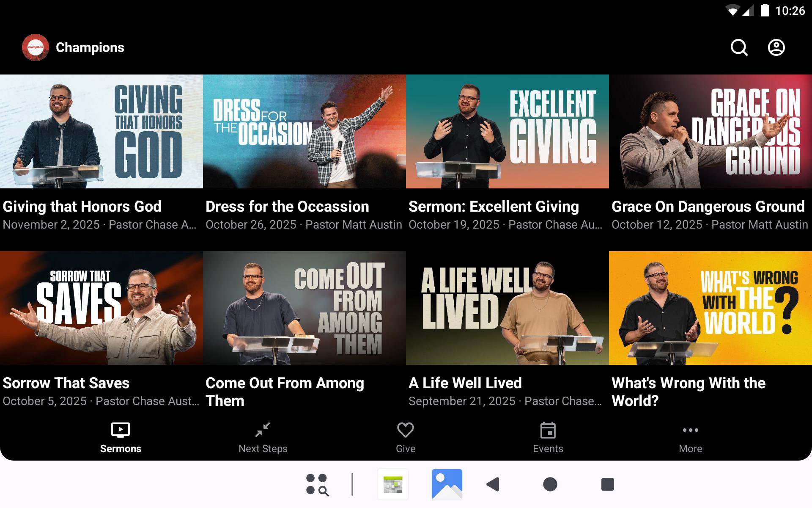Open Grace On Dangerous Ground title

(x=708, y=207)
